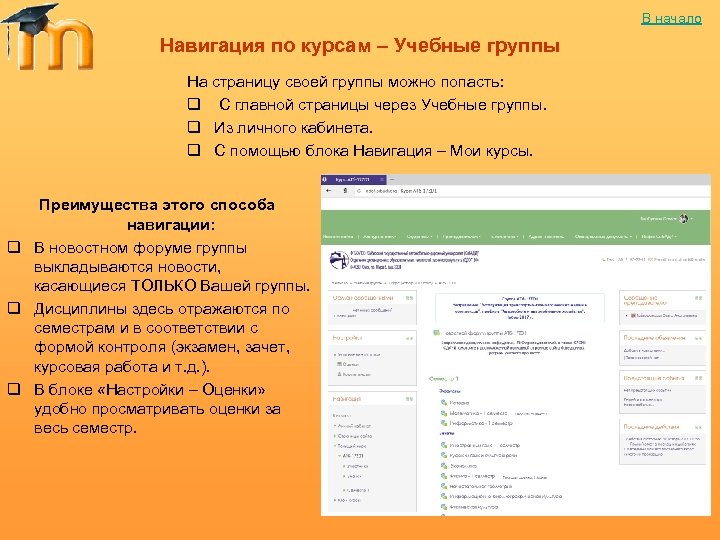This screenshot has width=720, height=540.
Task: Click the 'Последние действия' block control icons
Action: pos(698,427)
